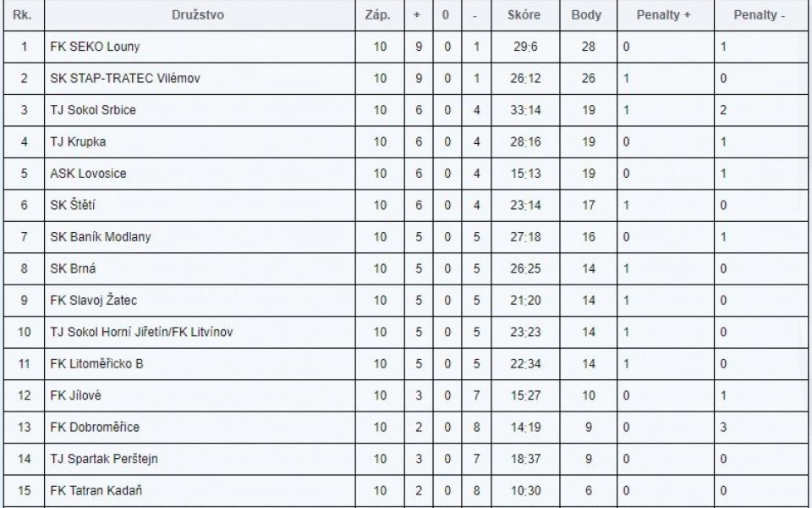Click the Družstvo column header
The width and height of the screenshot is (812, 508).
click(x=198, y=15)
